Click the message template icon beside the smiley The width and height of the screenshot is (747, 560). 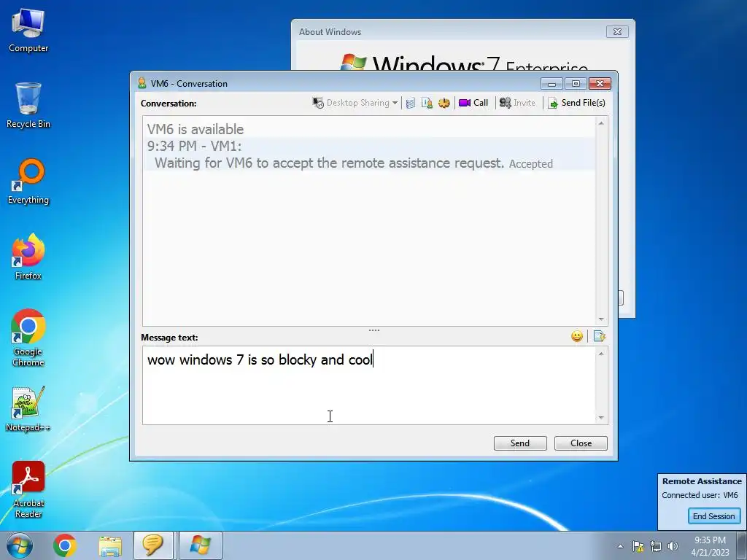point(600,337)
